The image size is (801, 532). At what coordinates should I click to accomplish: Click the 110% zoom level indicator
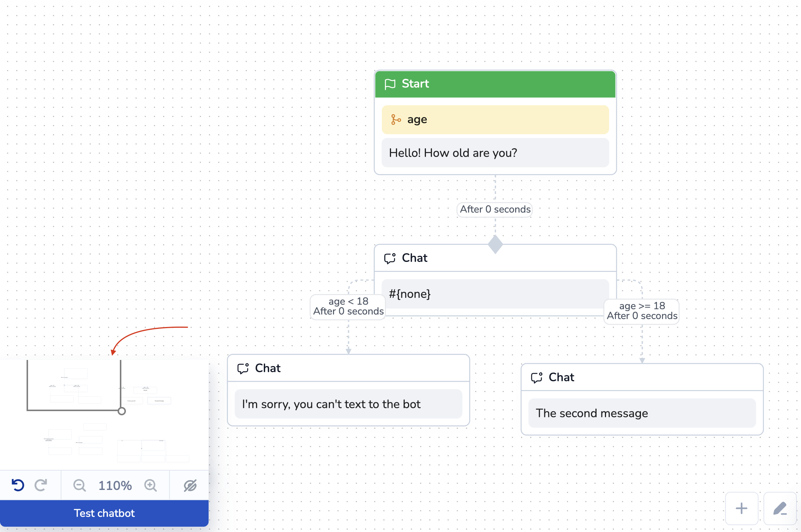(115, 485)
